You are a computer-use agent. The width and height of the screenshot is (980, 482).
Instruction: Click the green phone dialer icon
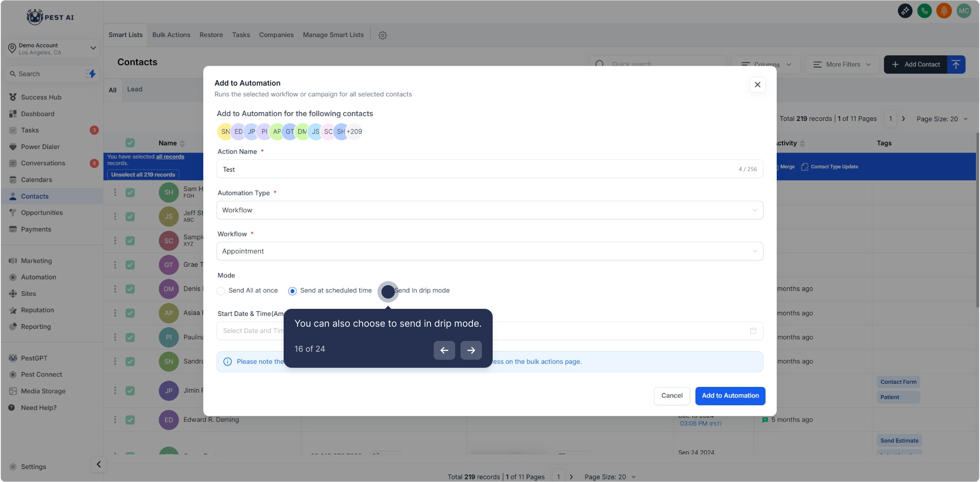[x=924, y=11]
